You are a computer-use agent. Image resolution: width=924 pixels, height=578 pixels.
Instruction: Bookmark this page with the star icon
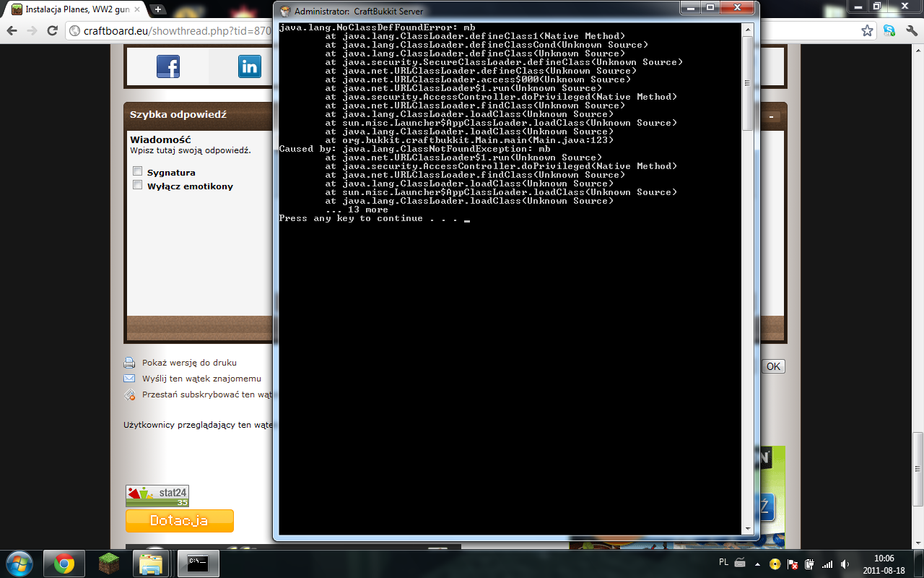tap(867, 31)
